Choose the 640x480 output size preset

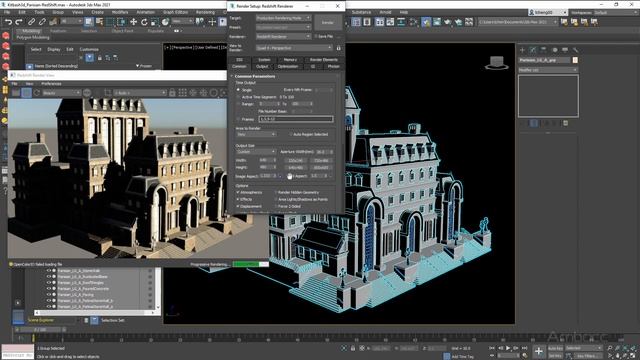[296, 168]
